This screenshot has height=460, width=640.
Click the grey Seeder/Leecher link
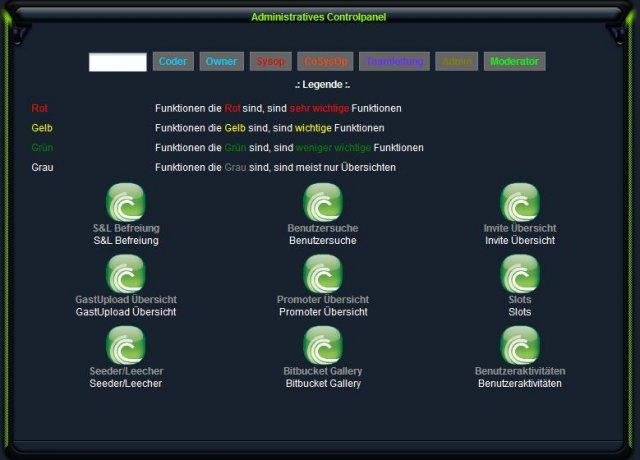tap(126, 371)
